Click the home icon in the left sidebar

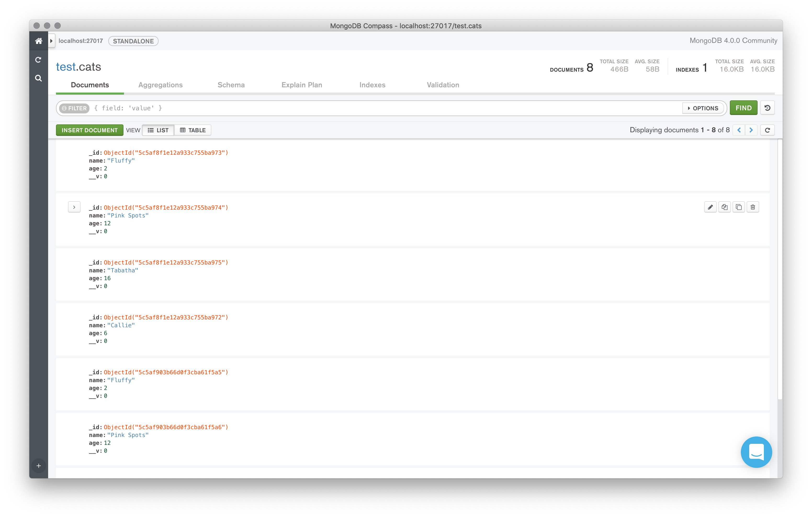38,41
